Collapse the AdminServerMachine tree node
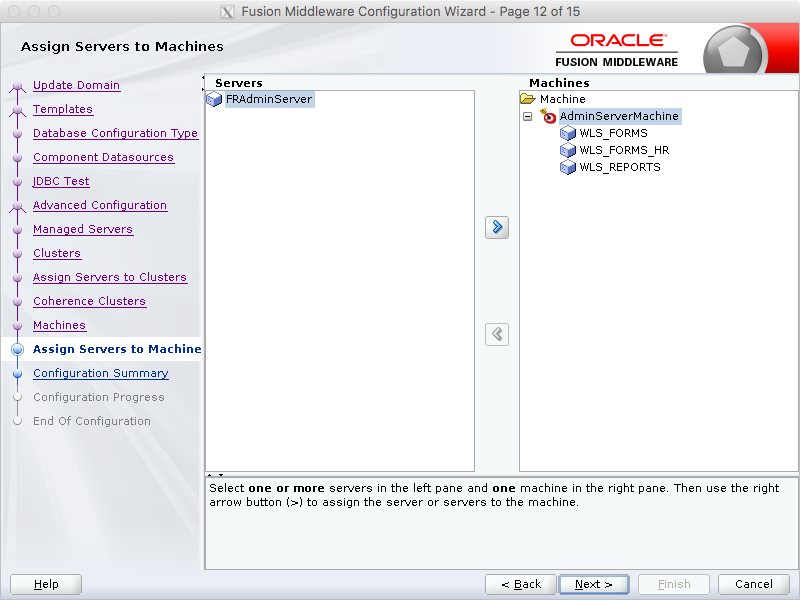 pos(528,116)
